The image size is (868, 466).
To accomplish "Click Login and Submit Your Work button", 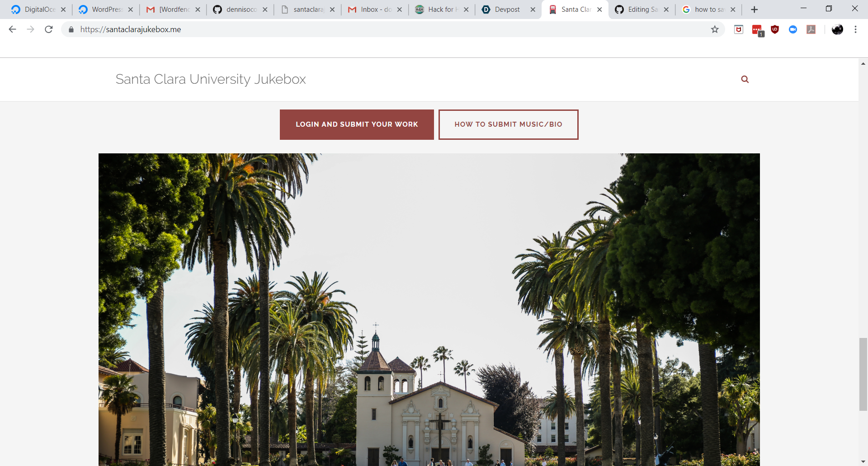I will click(x=357, y=124).
